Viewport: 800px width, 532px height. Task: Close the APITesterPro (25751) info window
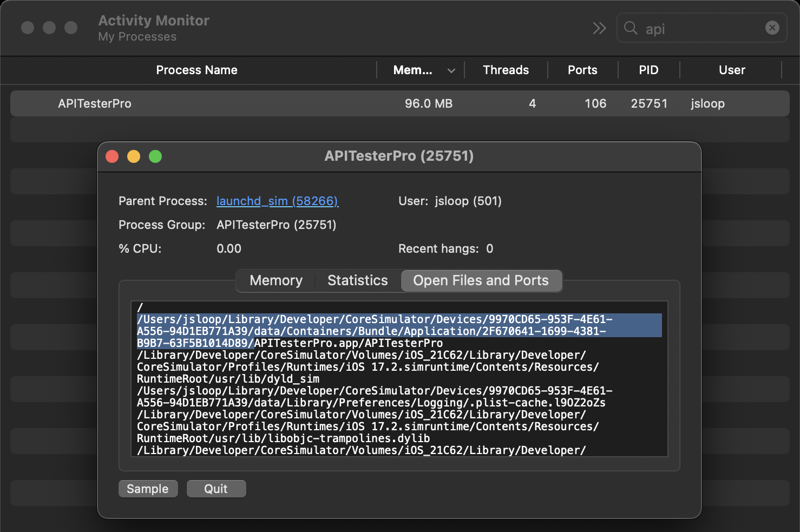[x=112, y=156]
